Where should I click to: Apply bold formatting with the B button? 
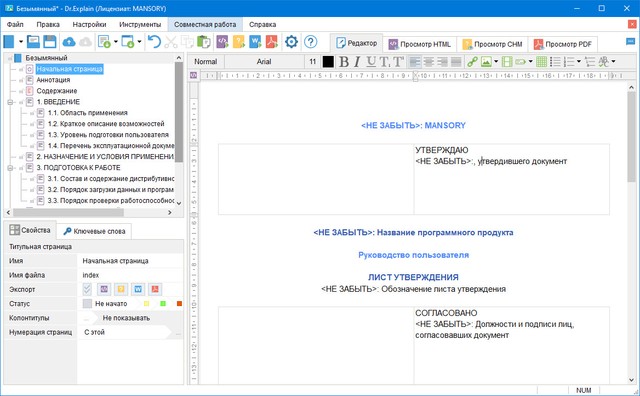[x=344, y=62]
